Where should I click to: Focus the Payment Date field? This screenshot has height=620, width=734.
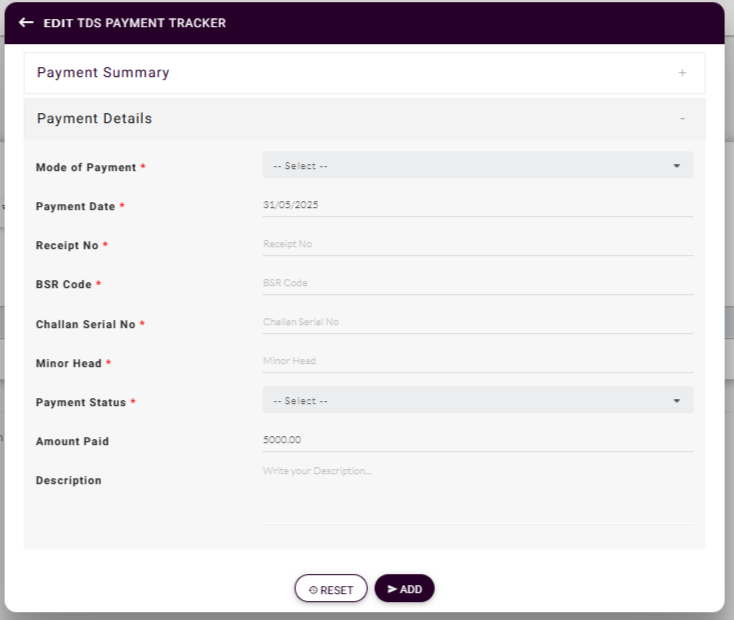(477, 205)
